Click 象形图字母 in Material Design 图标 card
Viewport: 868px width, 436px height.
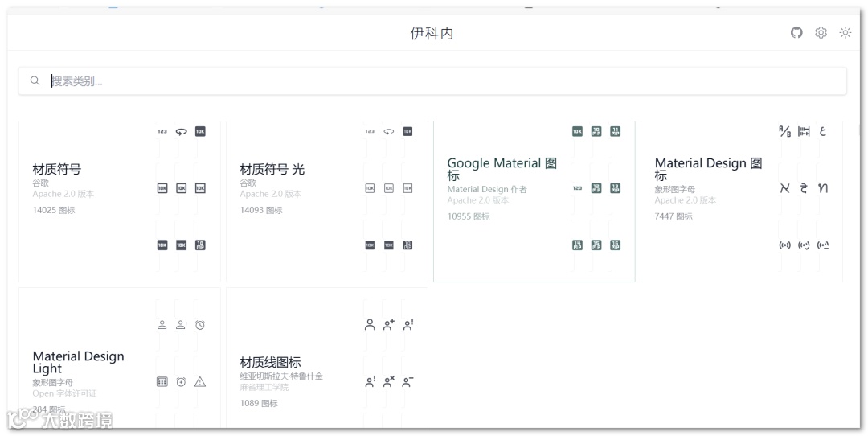point(675,189)
